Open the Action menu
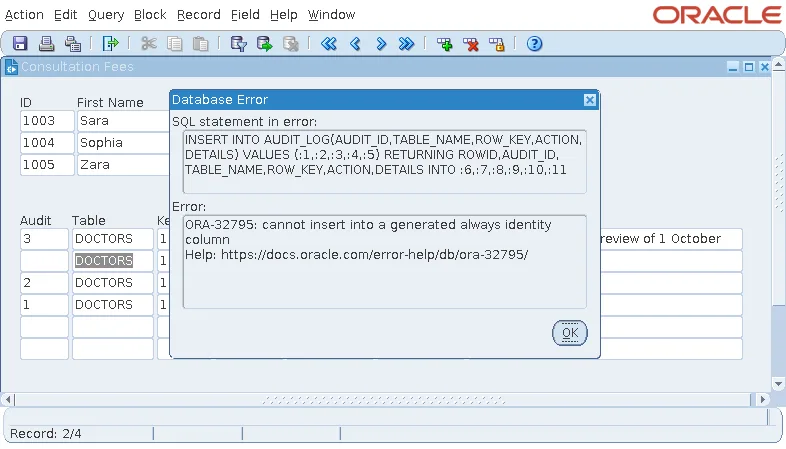 pyautogui.click(x=24, y=15)
